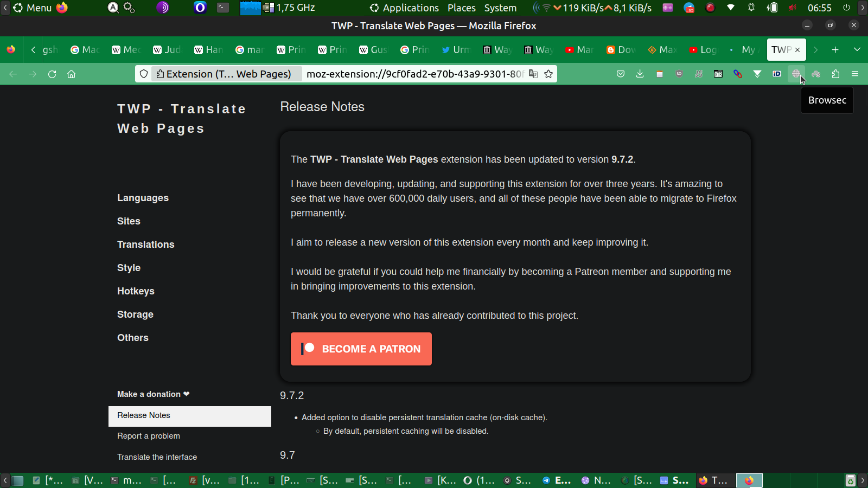Click the Tor Browser panel launcher
Viewport: 868px width, 488px height.
click(x=162, y=8)
